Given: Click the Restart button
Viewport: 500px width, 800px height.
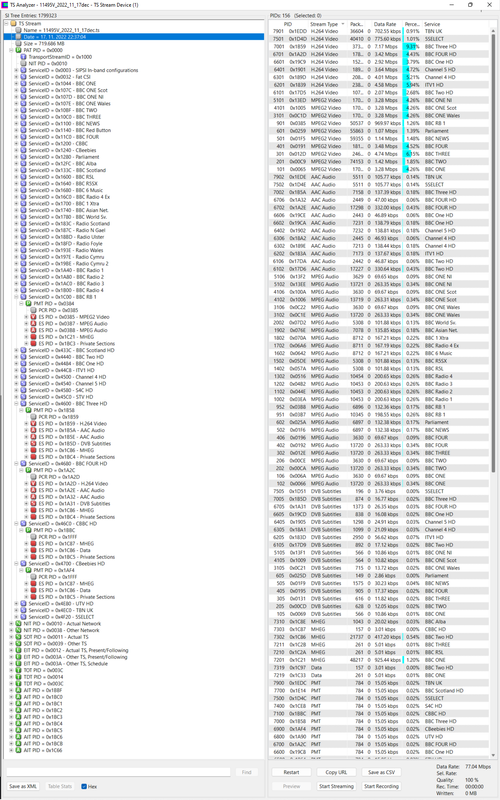Looking at the screenshot, I should (291, 772).
